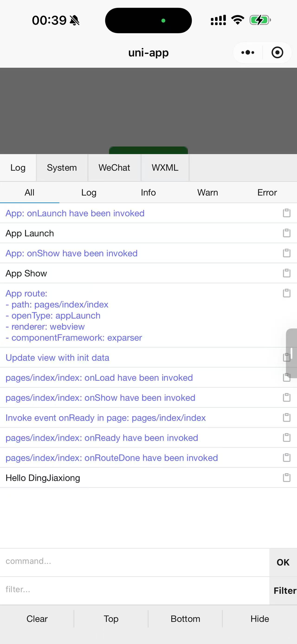Screen dimensions: 297x644
Task: Copy the 'App: onLaunch have been invoked' log entry
Action: pyautogui.click(x=287, y=213)
